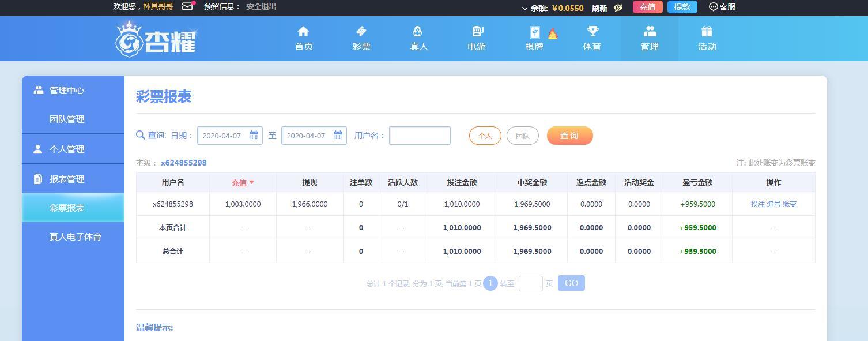Image resolution: width=868 pixels, height=341 pixels.
Task: Click username 杯具哥哥
Action: tap(158, 6)
